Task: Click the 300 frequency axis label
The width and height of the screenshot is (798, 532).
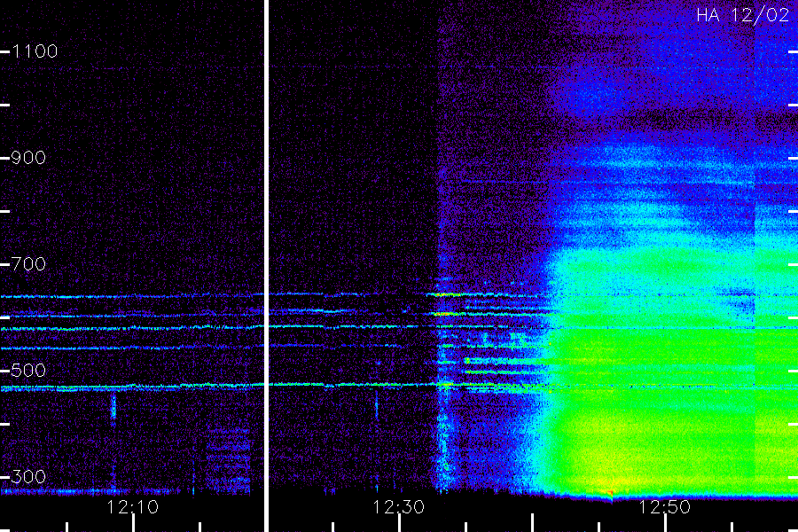Action: (28, 477)
